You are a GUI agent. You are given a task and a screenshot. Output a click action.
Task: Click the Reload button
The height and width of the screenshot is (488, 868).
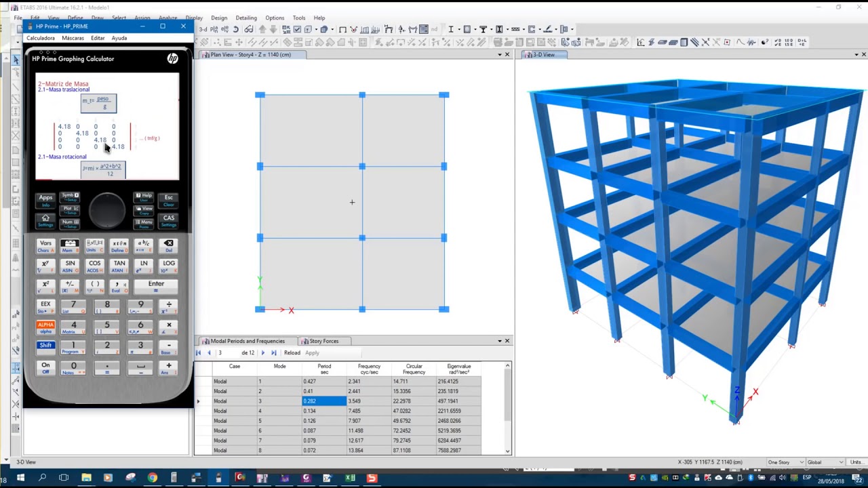292,352
